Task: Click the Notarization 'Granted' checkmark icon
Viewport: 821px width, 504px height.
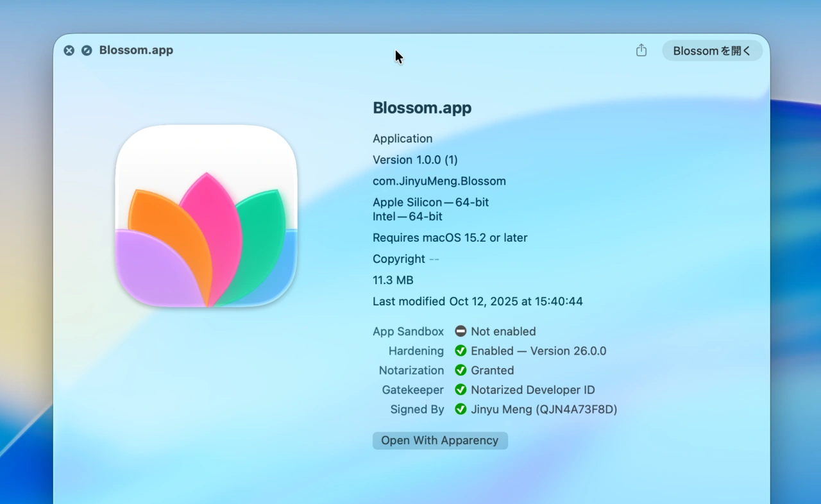Action: tap(461, 370)
